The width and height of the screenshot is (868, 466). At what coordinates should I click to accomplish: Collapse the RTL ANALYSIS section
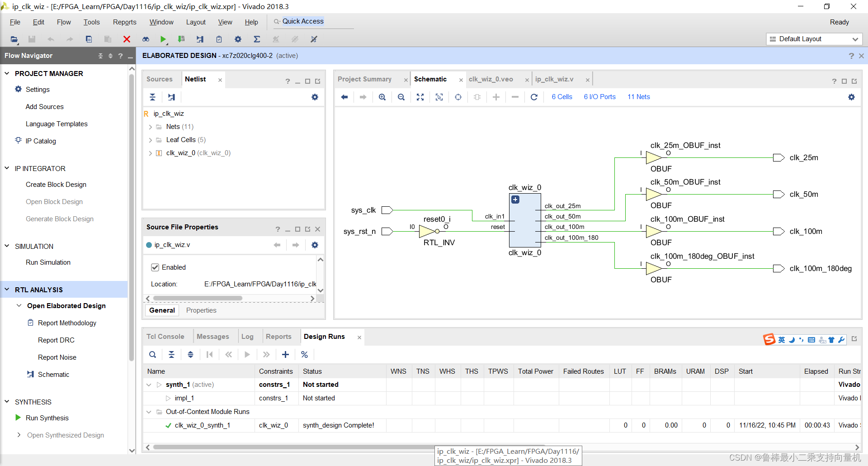pyautogui.click(x=7, y=290)
